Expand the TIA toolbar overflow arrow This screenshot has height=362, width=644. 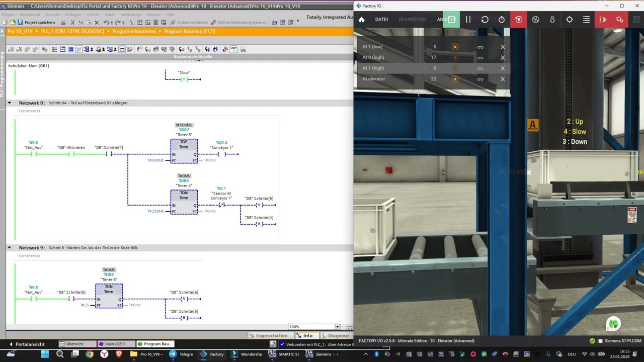coord(298,21)
